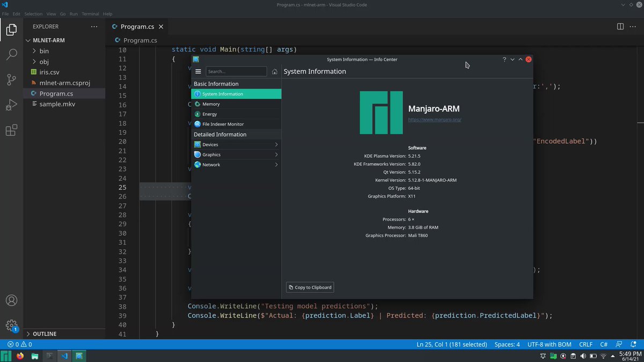Viewport: 644px width, 362px height.
Task: Launch Firefox from the taskbar
Action: 20,356
